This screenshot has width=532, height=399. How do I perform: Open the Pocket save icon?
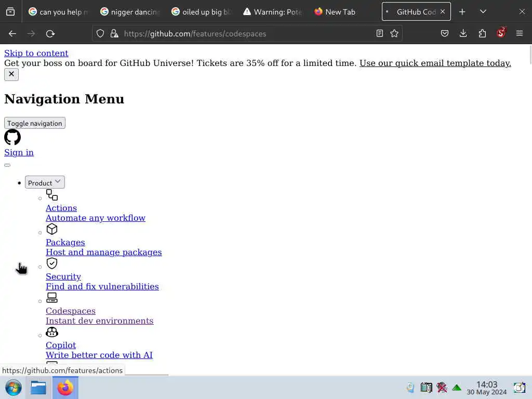(445, 33)
